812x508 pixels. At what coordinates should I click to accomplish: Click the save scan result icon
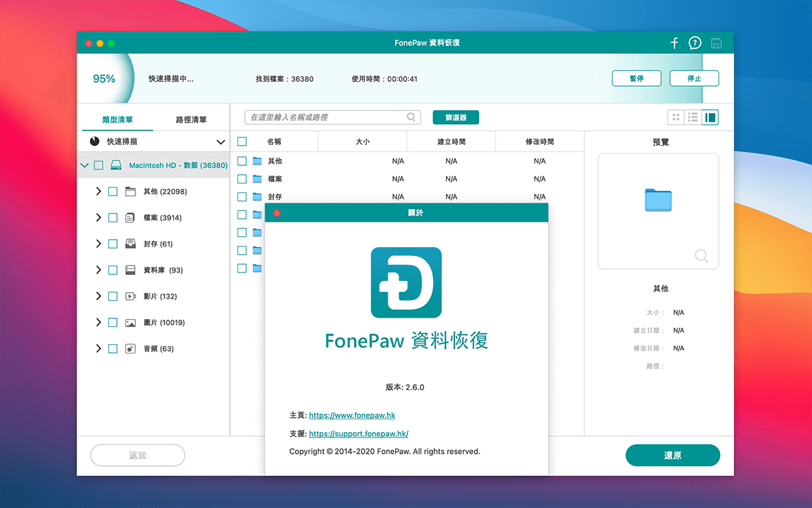tap(716, 43)
